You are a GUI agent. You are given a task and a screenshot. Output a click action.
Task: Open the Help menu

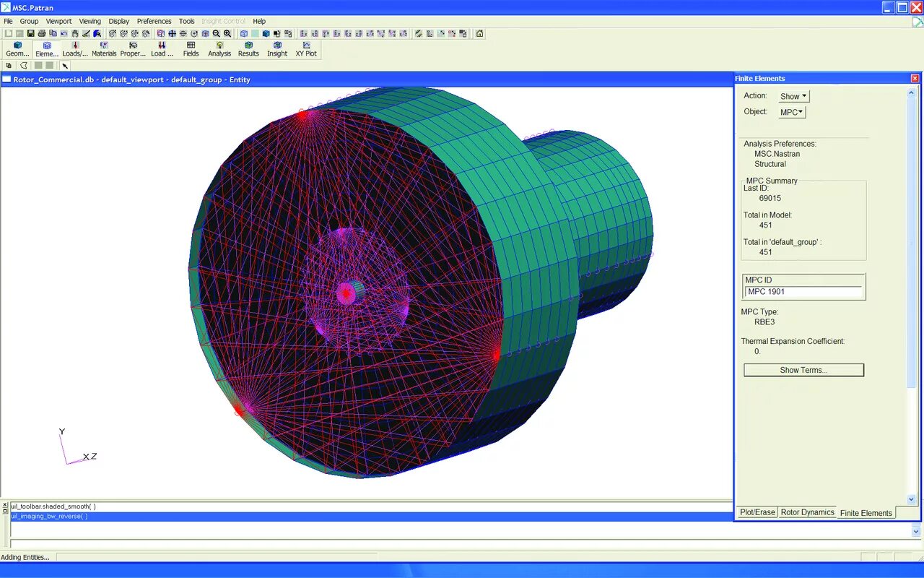click(x=259, y=21)
